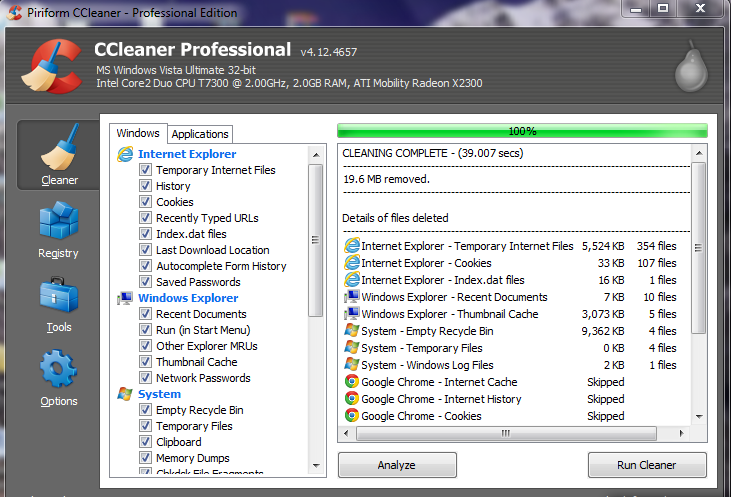The width and height of the screenshot is (731, 497).
Task: Click the '19.6 MB removed.' text
Action: (386, 179)
